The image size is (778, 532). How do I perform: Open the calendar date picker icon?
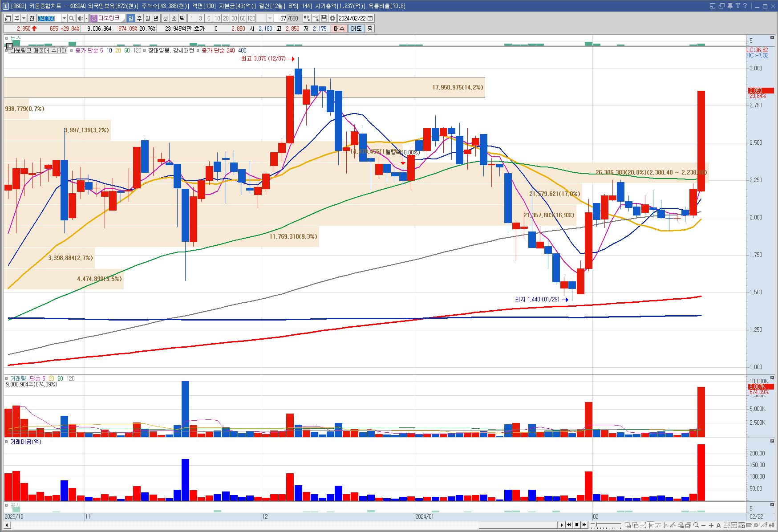pos(370,18)
